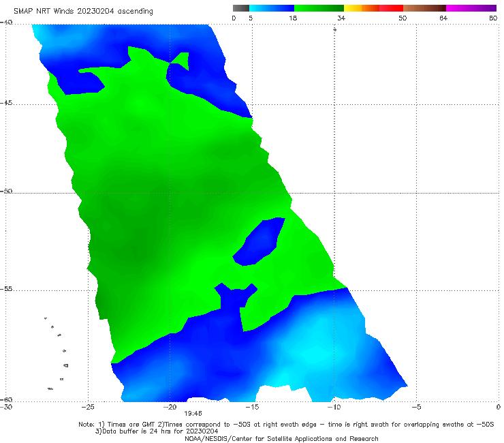Click the latitude axis label "-60"
Viewport: 504px width, 443px height.
[6, 399]
